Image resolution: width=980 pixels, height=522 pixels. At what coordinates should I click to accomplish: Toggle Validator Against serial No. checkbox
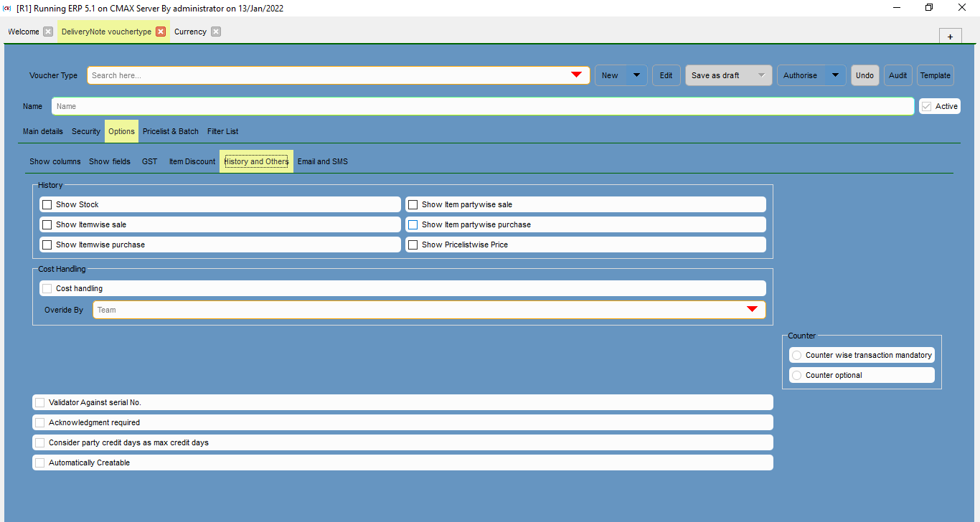[40, 402]
